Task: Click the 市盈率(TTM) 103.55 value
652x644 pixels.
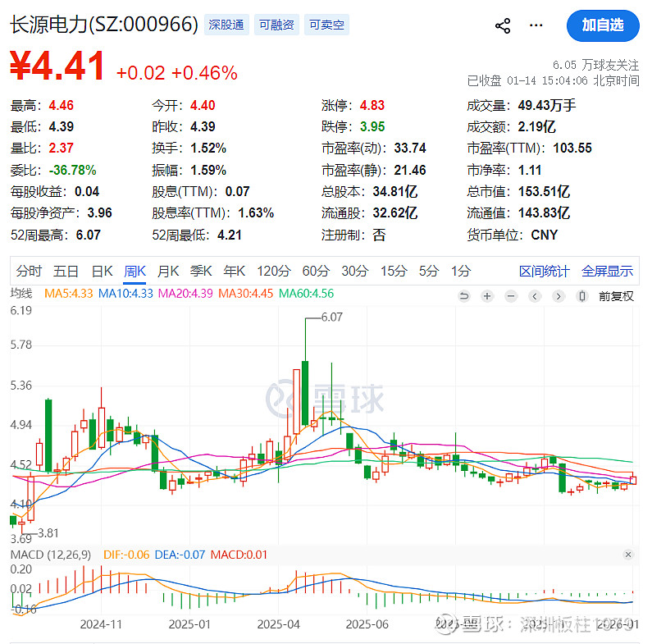Action: [x=572, y=148]
